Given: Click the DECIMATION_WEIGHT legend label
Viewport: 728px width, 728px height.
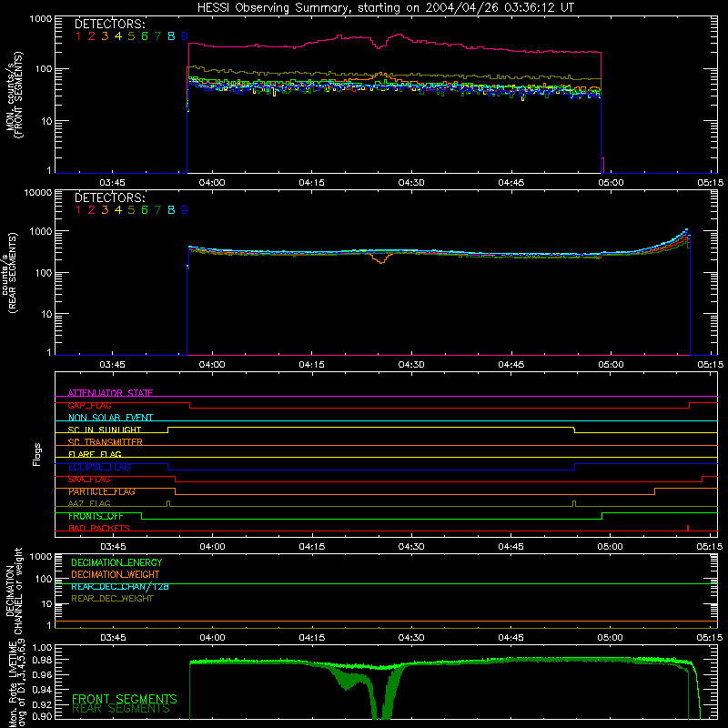Looking at the screenshot, I should click(116, 575).
